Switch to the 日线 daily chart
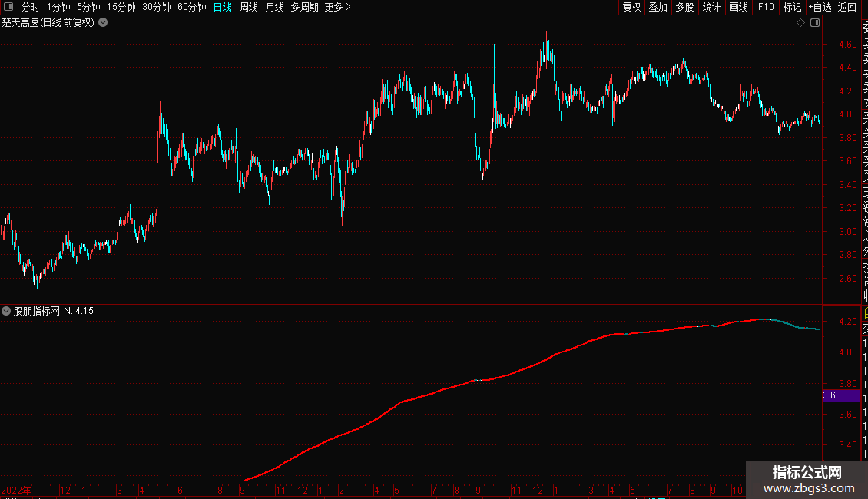This screenshot has width=868, height=499. pyautogui.click(x=223, y=7)
